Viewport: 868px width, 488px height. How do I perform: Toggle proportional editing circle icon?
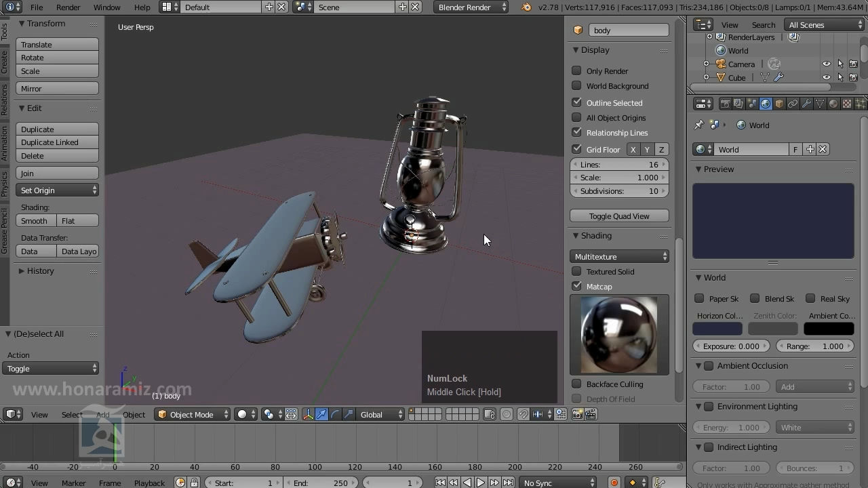[506, 414]
